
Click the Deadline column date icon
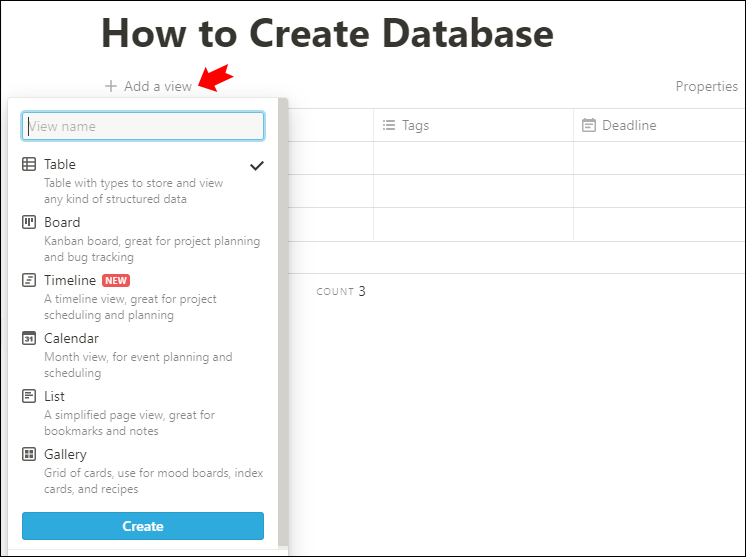(x=589, y=125)
